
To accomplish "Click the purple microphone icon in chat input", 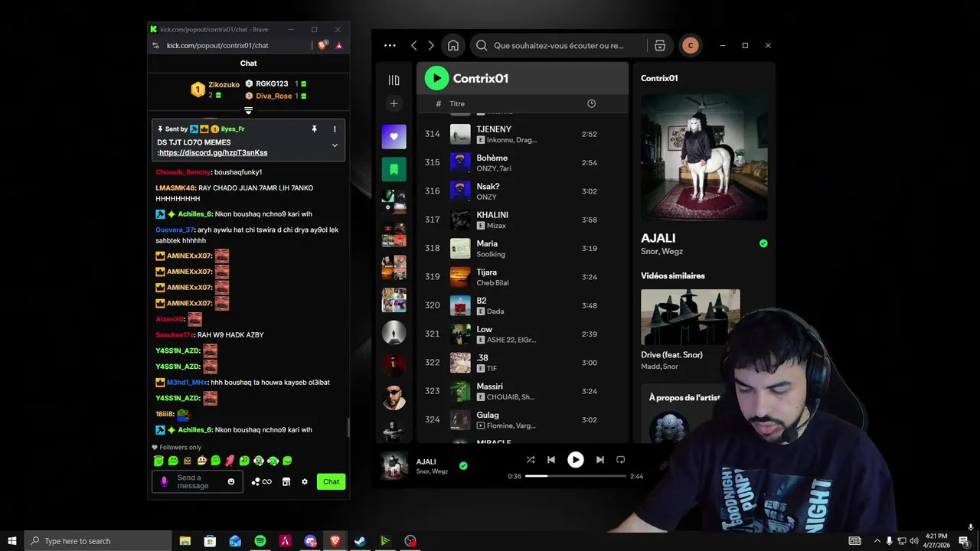I will tap(164, 481).
